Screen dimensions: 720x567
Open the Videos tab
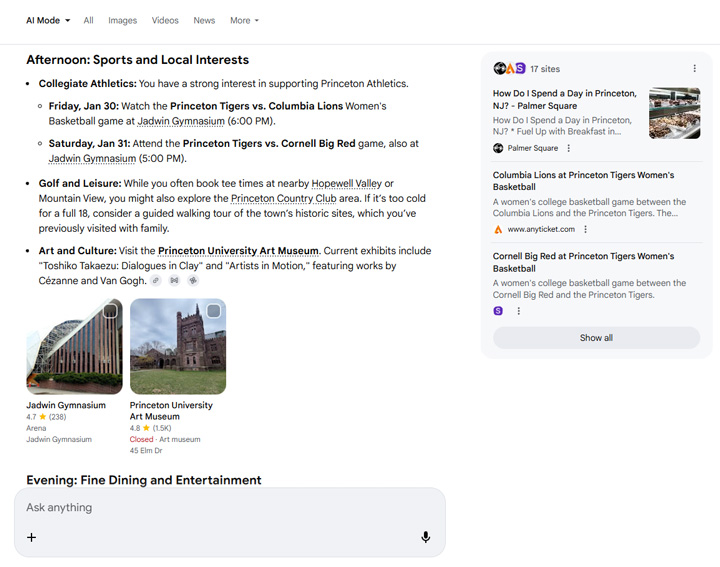tap(165, 20)
